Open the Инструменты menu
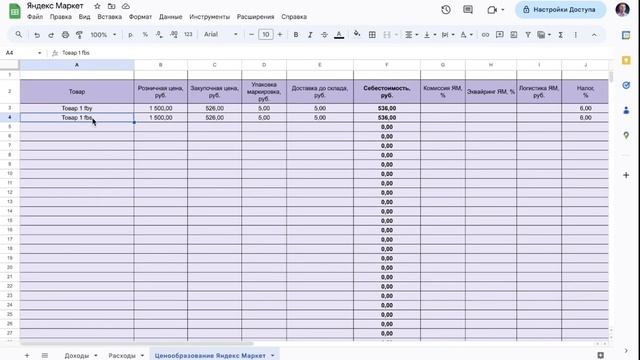The width and height of the screenshot is (640, 360). (209, 17)
